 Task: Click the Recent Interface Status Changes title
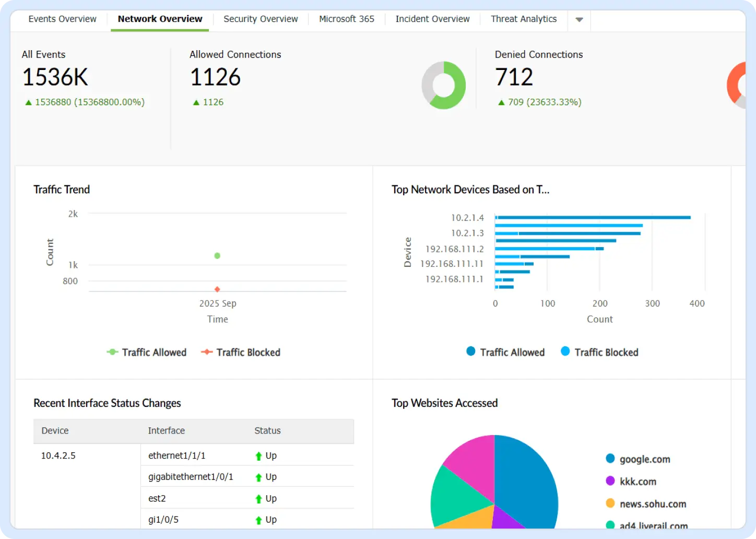(x=107, y=403)
